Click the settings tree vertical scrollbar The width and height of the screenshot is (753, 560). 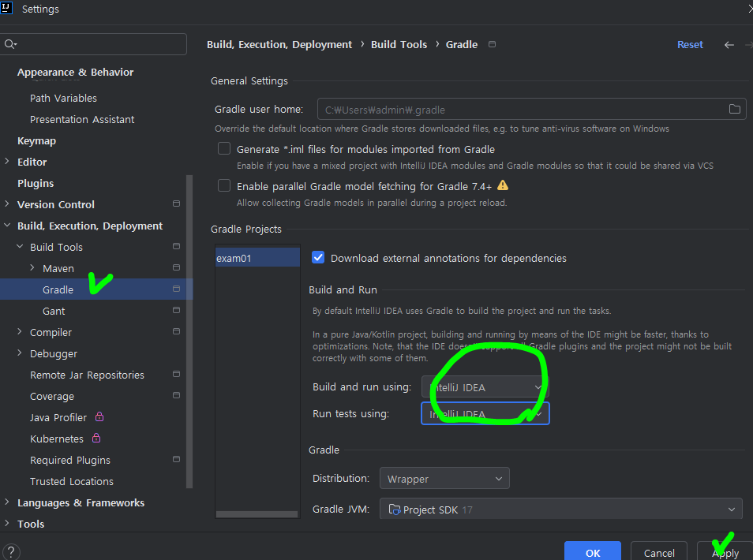tap(189, 331)
